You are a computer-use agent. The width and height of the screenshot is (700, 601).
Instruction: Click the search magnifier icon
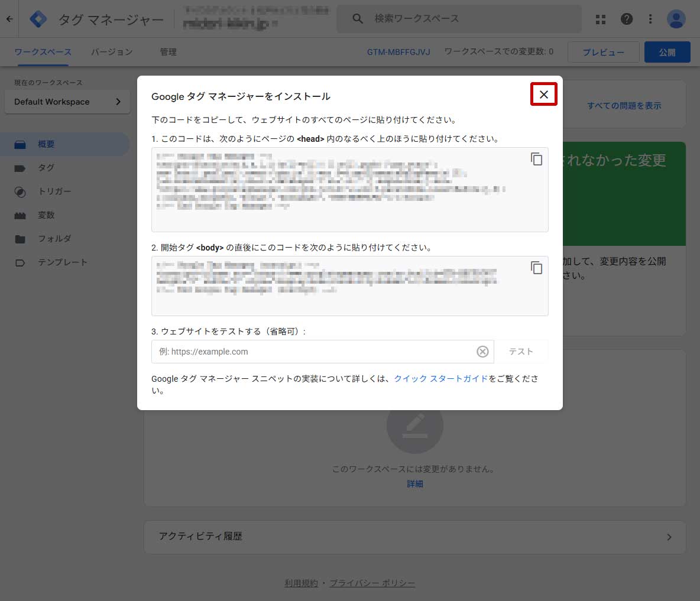coord(357,19)
